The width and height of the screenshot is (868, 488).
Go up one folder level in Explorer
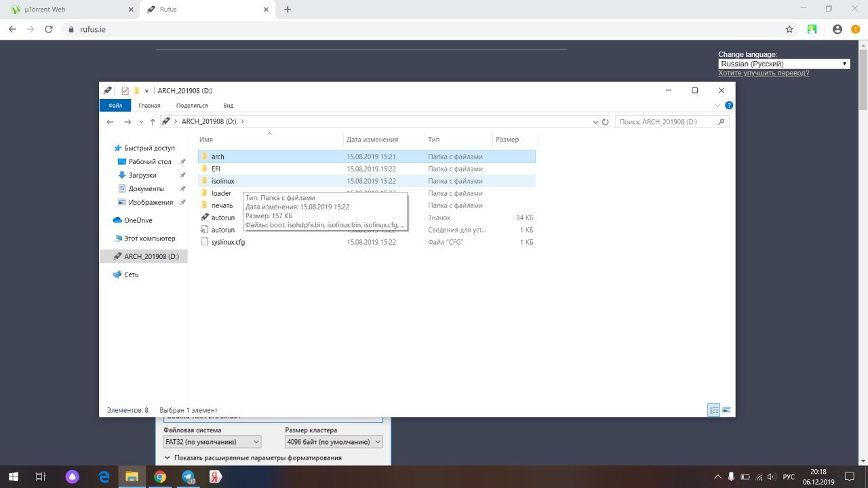coord(153,121)
